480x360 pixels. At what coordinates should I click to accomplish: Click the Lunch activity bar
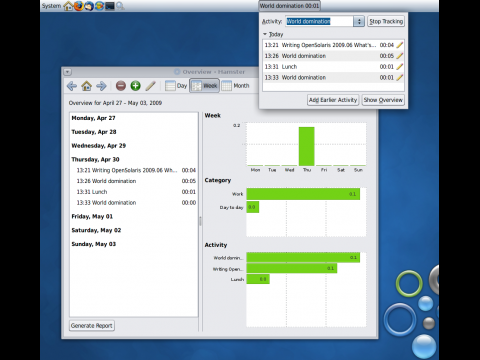click(258, 279)
